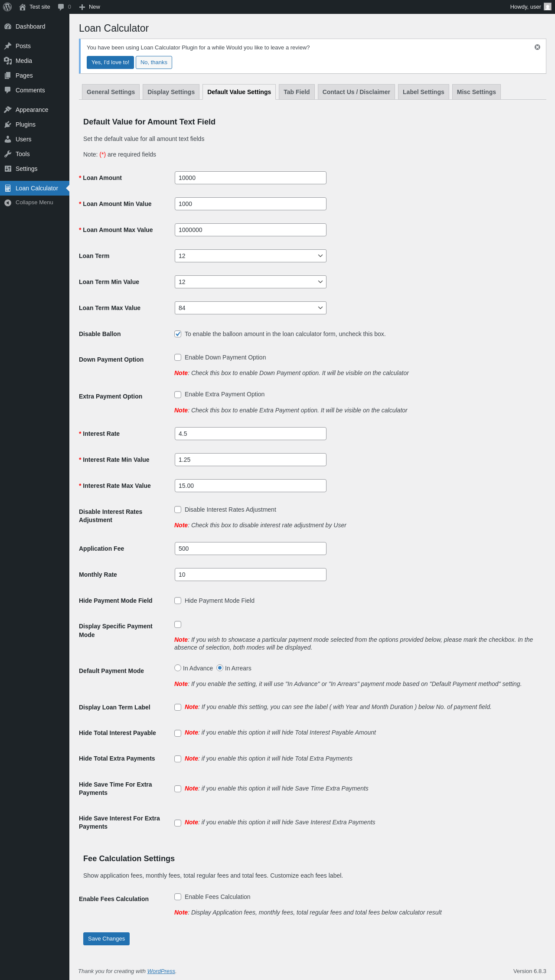Open the Tools wrench icon

[x=8, y=154]
